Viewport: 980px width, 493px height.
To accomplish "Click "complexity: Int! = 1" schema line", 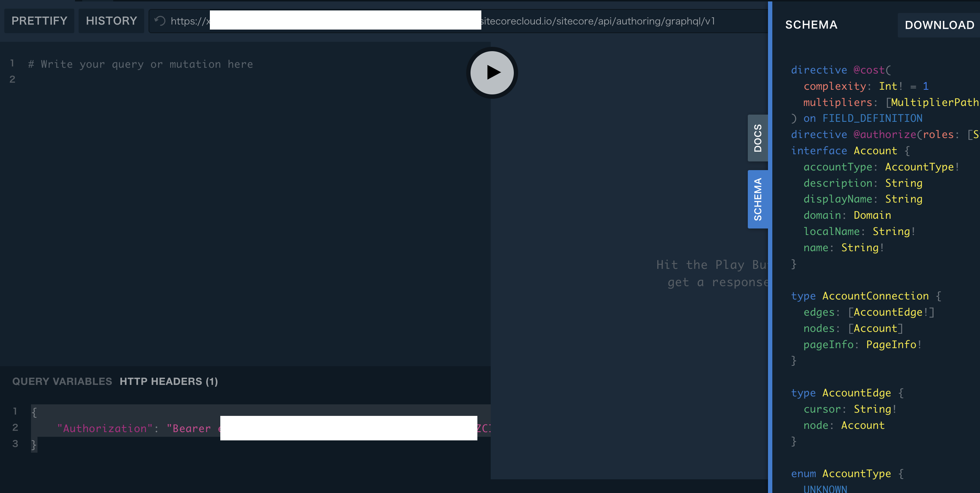I will (866, 86).
